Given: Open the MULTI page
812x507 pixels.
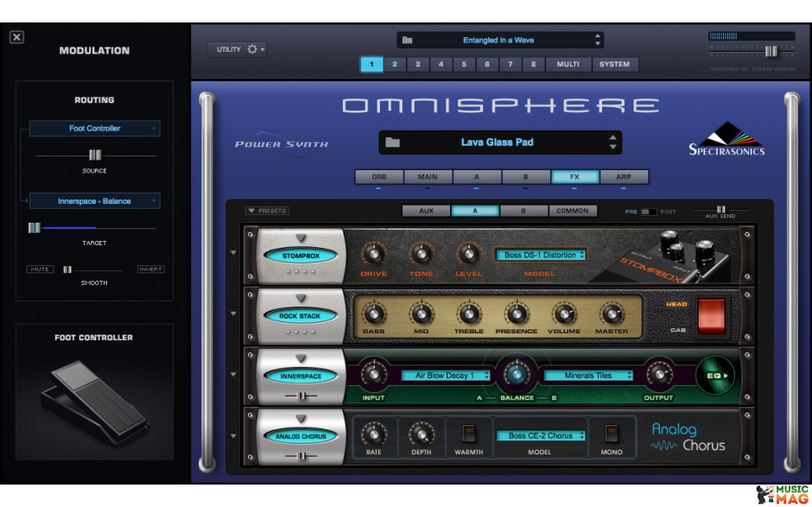Looking at the screenshot, I should (568, 64).
